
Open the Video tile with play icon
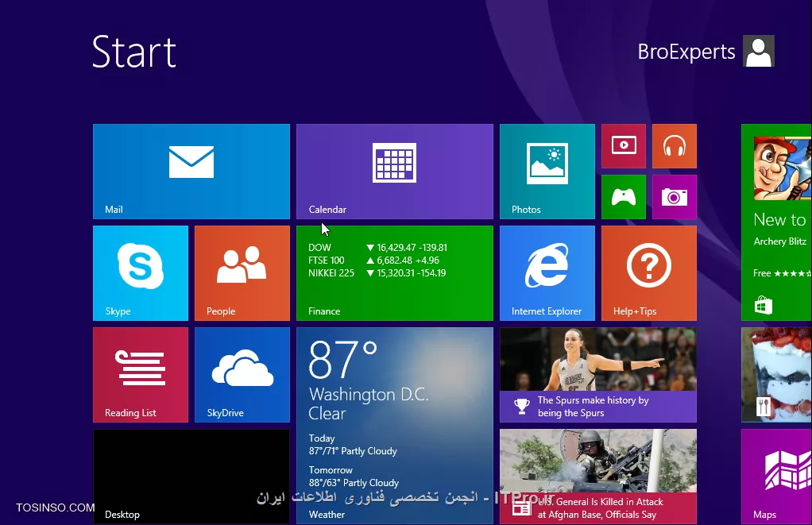click(624, 146)
